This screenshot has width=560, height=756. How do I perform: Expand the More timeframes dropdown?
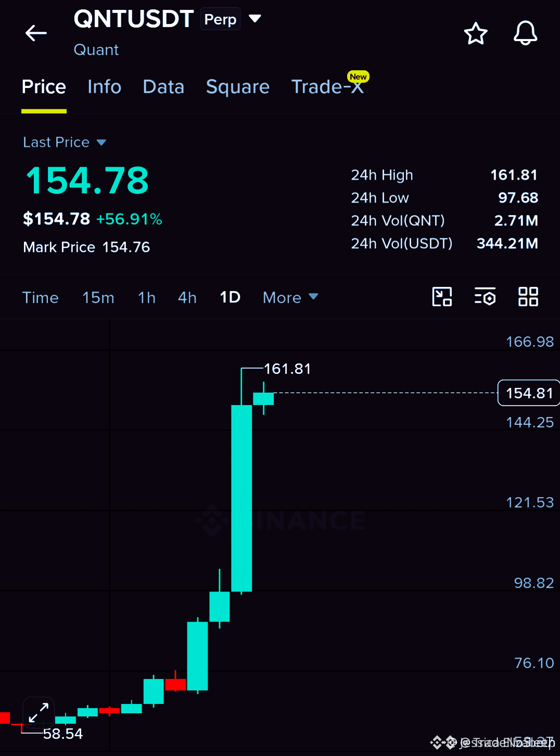click(x=290, y=297)
